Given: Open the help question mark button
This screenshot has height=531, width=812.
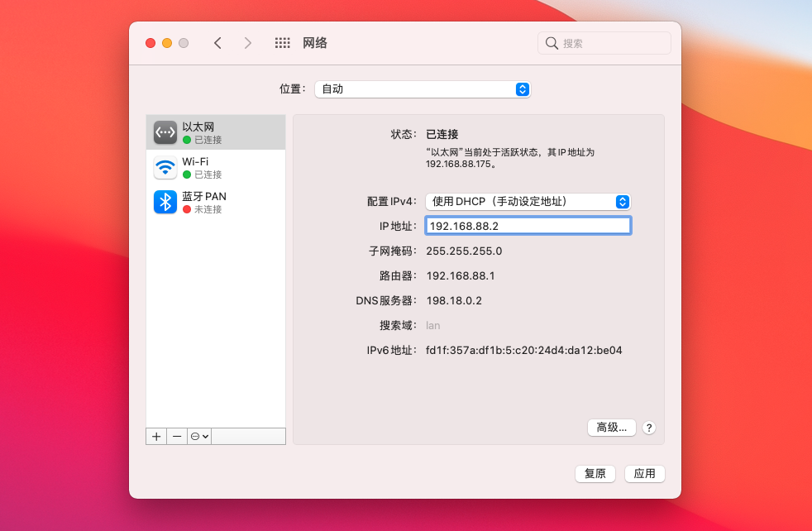Looking at the screenshot, I should pos(649,428).
